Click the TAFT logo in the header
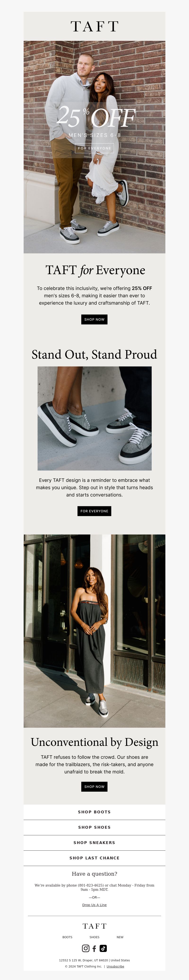The height and width of the screenshot is (980, 189). tap(94, 26)
